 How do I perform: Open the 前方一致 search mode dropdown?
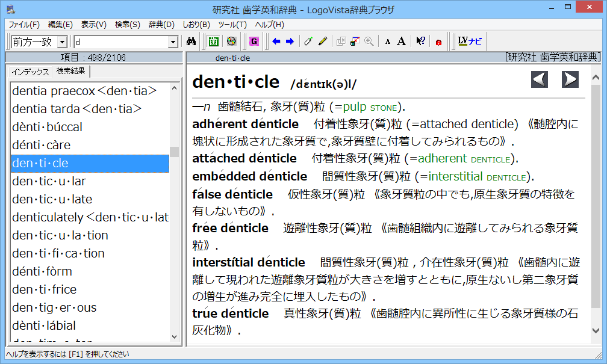[63, 42]
